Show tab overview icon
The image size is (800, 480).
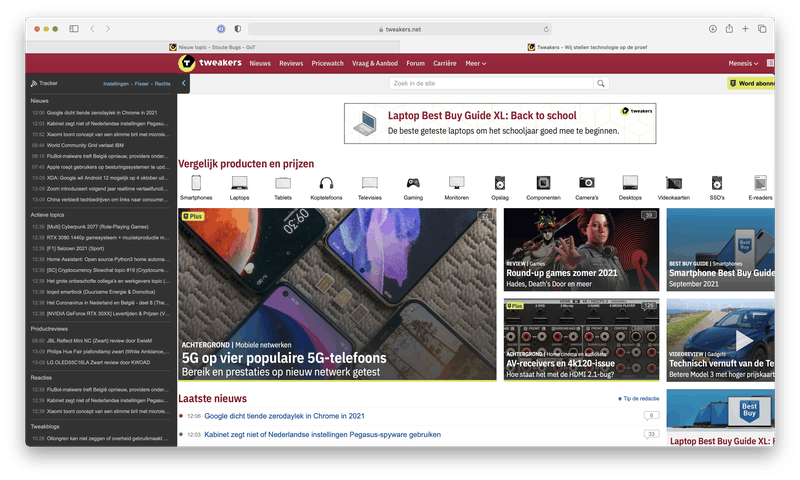762,29
